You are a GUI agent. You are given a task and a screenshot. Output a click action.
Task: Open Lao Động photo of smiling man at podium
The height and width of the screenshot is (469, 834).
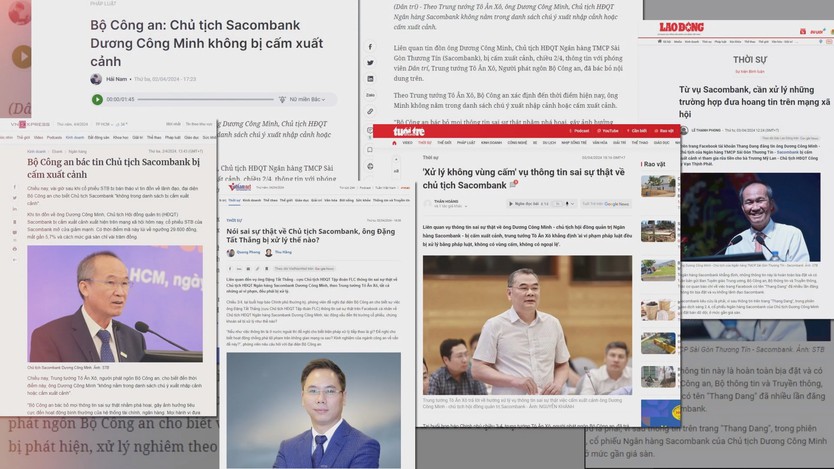tap(750, 217)
